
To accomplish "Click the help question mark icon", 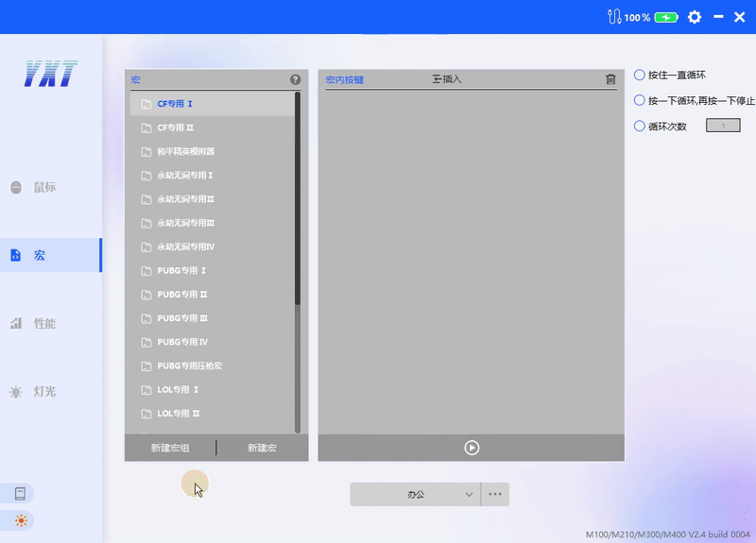I will pos(295,80).
